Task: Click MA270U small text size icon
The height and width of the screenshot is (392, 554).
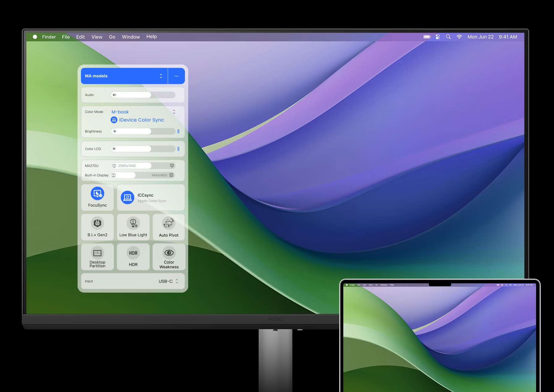Action: [114, 166]
